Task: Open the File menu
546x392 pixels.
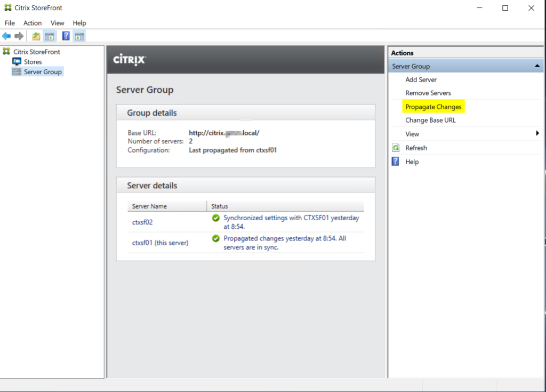Action: coord(10,23)
